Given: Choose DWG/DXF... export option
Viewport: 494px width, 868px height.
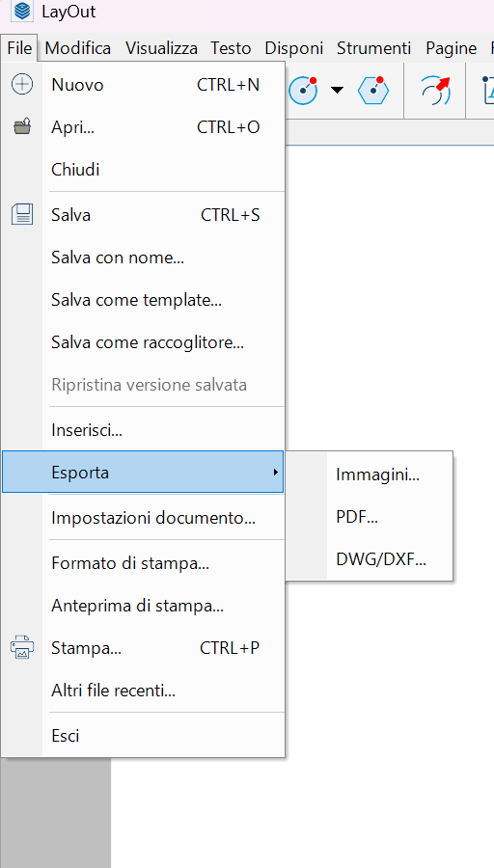Looking at the screenshot, I should (381, 559).
